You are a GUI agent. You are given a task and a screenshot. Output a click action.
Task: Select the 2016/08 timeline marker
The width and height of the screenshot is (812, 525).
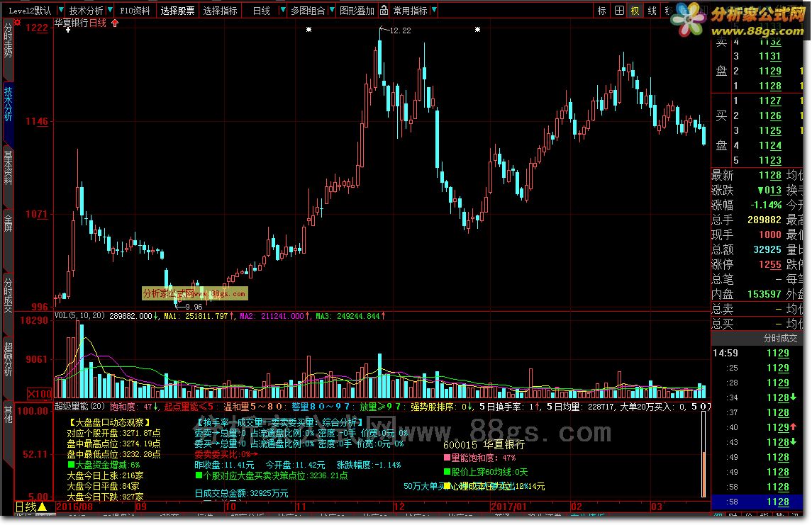point(74,507)
